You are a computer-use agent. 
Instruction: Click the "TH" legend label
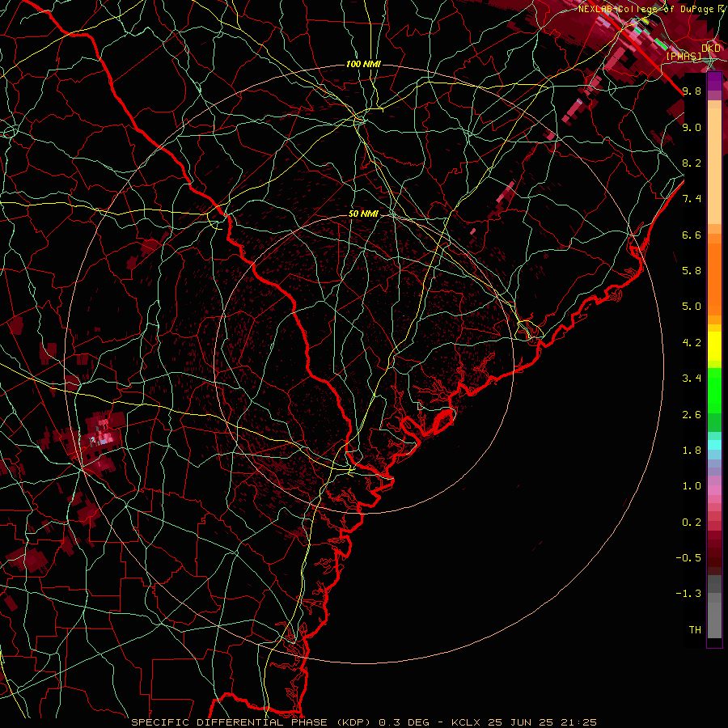point(695,630)
